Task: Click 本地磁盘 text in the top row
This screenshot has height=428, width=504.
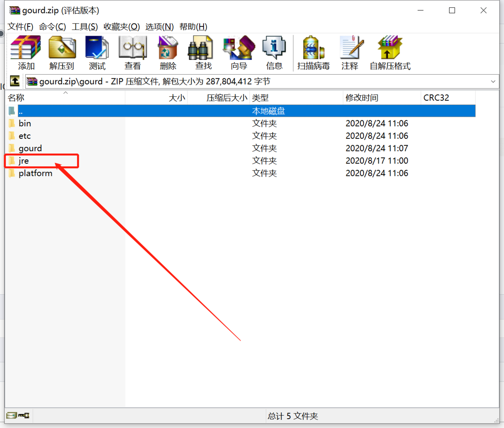Action: pyautogui.click(x=268, y=111)
